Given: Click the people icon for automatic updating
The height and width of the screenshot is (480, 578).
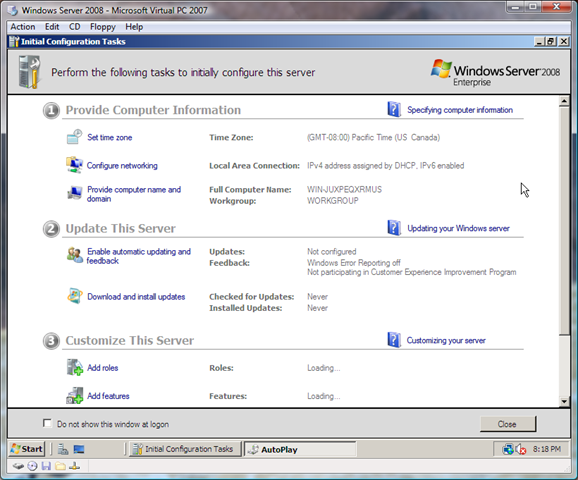Looking at the screenshot, I should [75, 255].
